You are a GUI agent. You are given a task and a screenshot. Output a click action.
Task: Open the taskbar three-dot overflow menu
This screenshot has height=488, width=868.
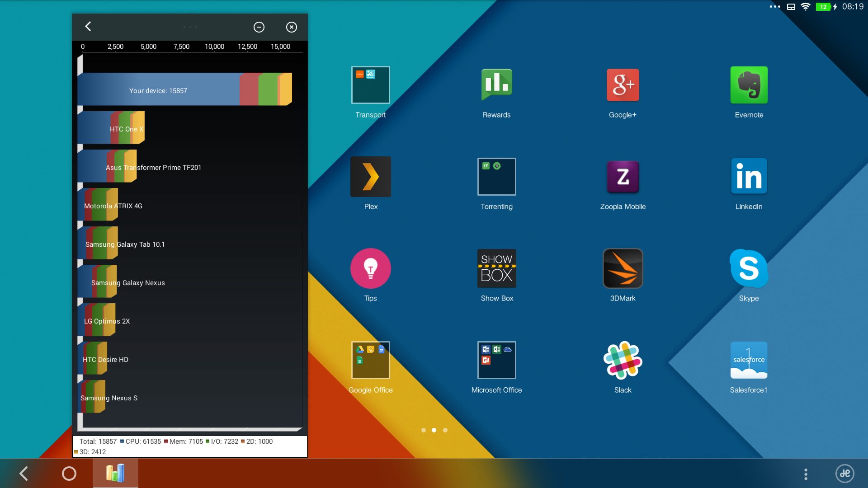(806, 474)
